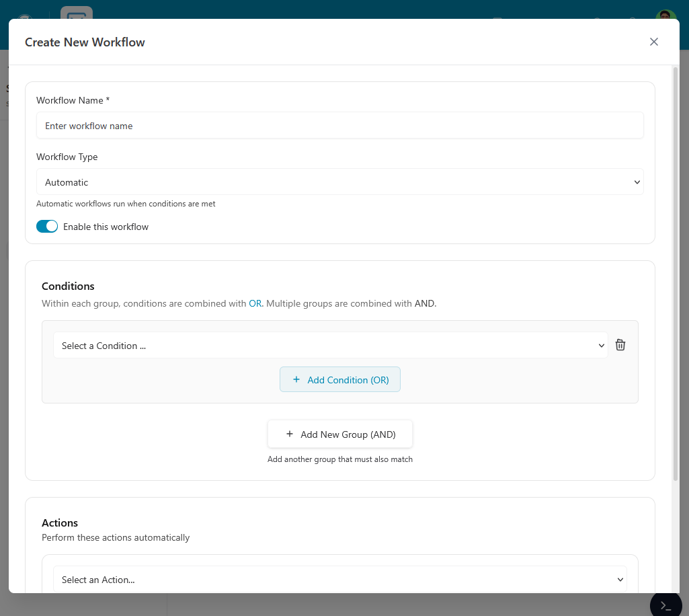Open the Select an Action dropdown

[339, 580]
